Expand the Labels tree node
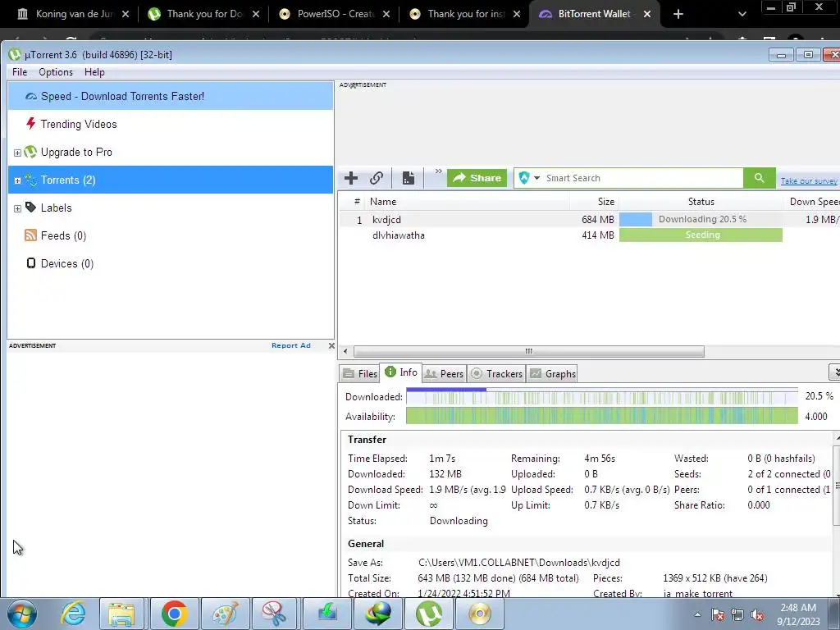Image resolution: width=840 pixels, height=630 pixels. click(x=17, y=208)
